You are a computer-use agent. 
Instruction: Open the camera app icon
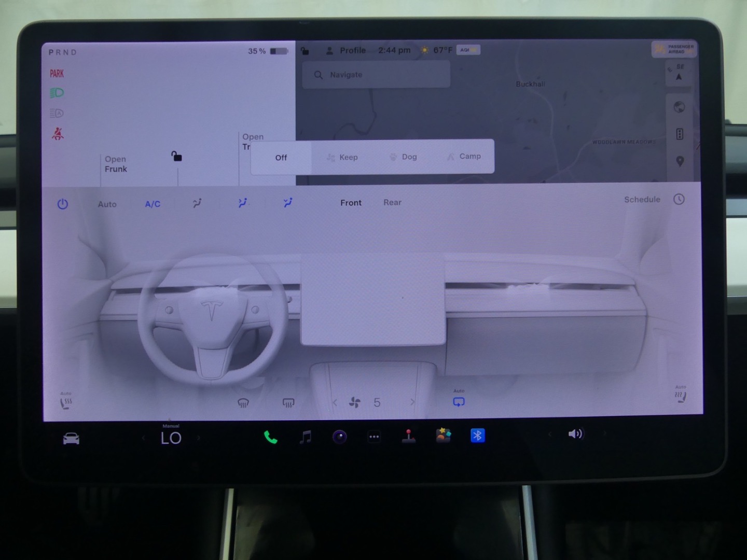point(340,437)
